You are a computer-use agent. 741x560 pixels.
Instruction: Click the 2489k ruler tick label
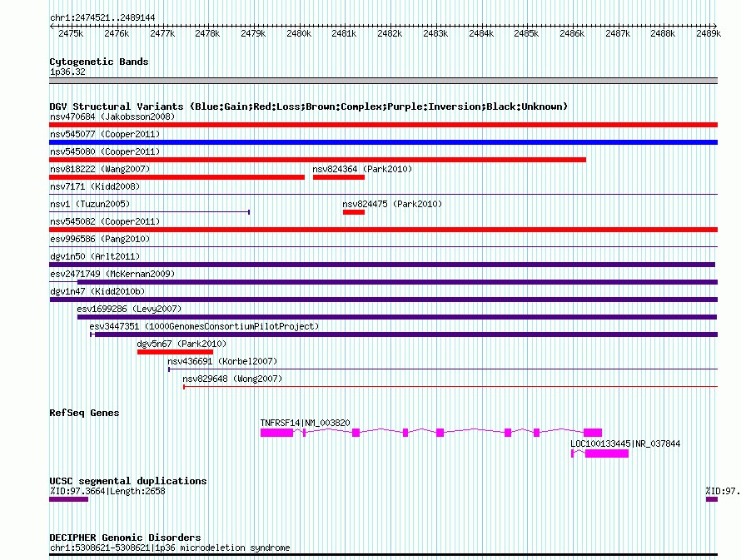(x=709, y=33)
